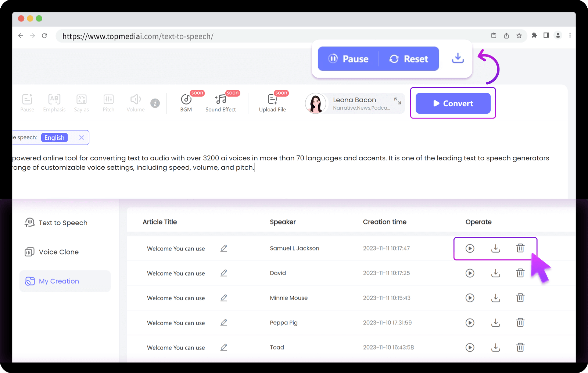Delete the Toad creation
This screenshot has width=588, height=373.
point(520,347)
